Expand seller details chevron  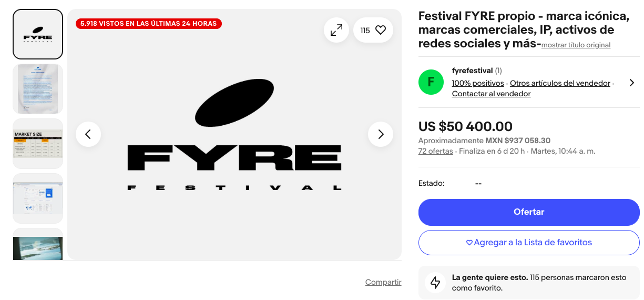pos(631,83)
